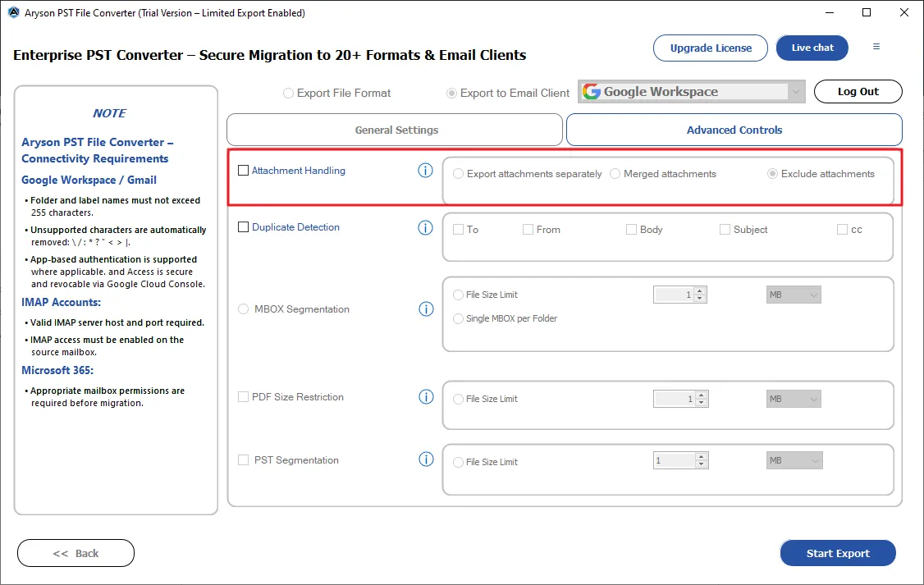Click the IMAP Accounts: note heading

[62, 302]
